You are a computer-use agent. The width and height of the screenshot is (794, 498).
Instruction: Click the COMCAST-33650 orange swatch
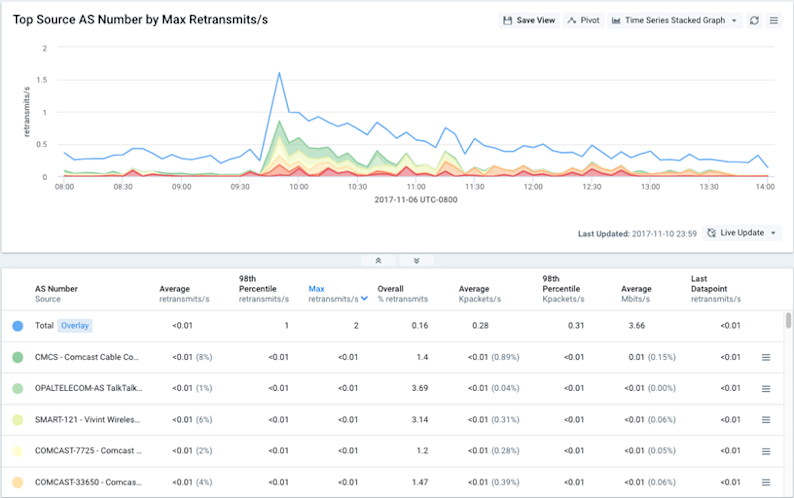18,482
